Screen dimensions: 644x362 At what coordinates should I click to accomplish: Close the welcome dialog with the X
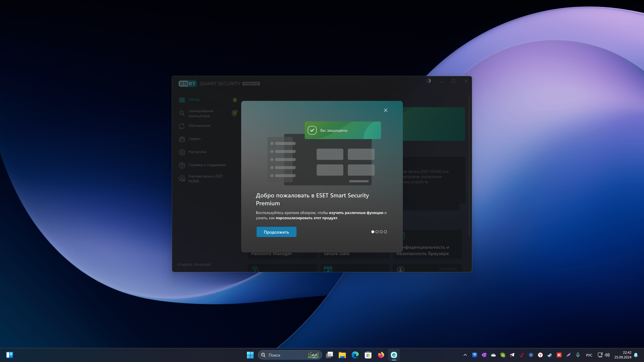tap(386, 110)
